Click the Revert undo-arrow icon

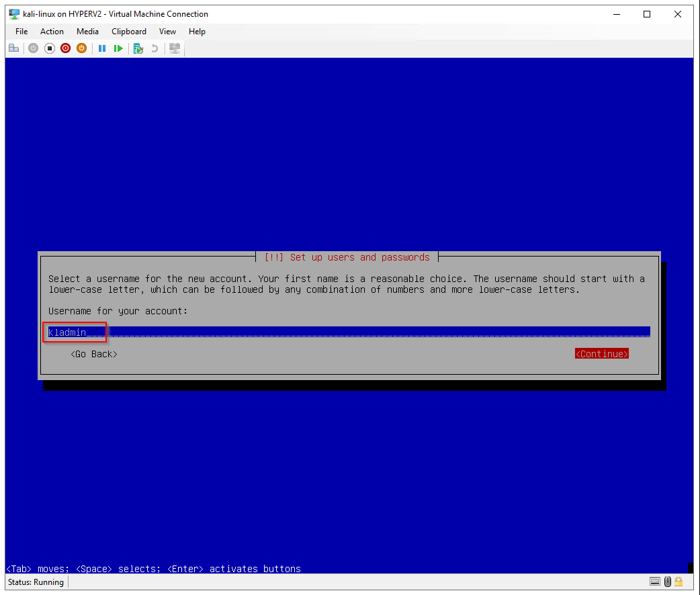coord(155,48)
